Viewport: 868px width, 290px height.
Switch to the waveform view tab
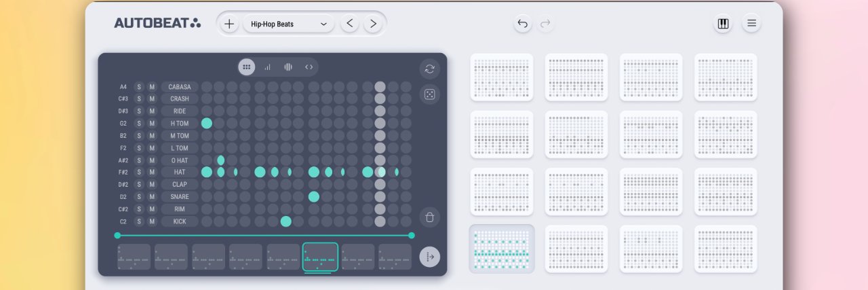288,67
